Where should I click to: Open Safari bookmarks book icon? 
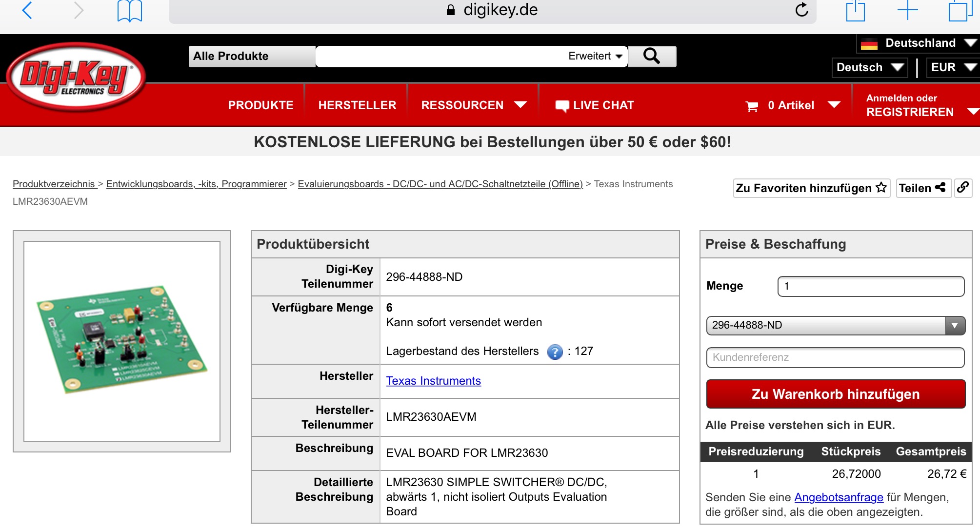pos(130,11)
